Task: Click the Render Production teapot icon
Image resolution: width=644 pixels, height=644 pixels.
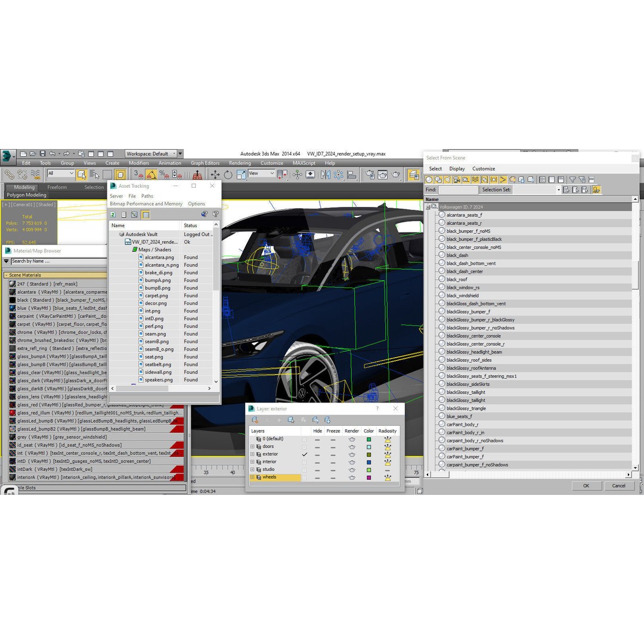Action: click(395, 174)
